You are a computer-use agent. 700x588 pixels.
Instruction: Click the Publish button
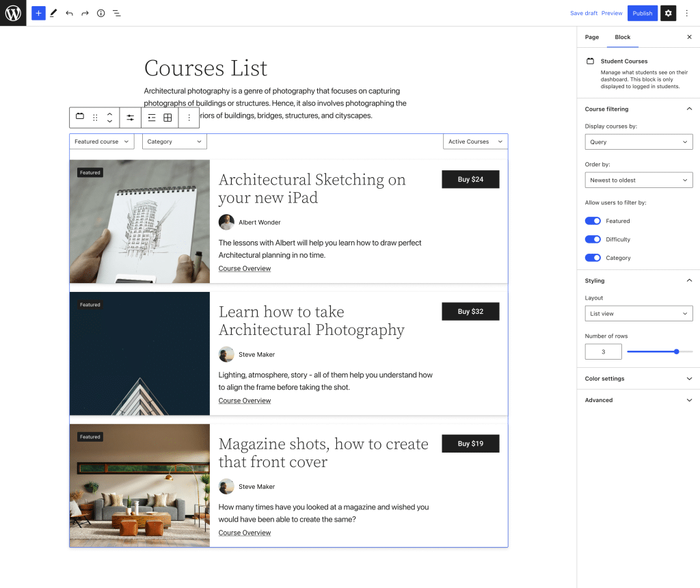pos(642,13)
